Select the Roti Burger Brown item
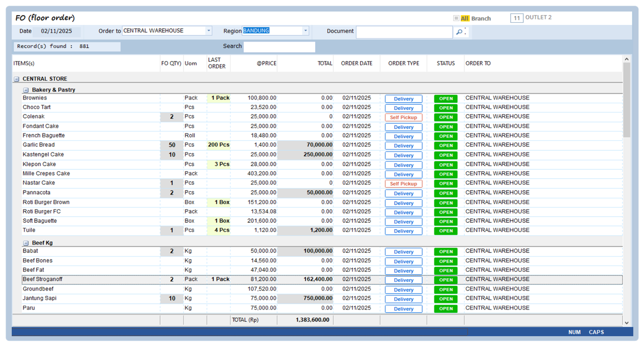Image resolution: width=644 pixels, height=347 pixels. point(46,202)
